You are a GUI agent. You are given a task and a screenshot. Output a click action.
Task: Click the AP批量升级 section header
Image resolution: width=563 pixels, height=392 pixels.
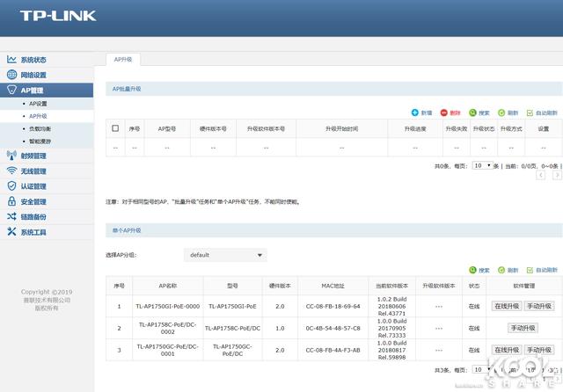click(334, 89)
